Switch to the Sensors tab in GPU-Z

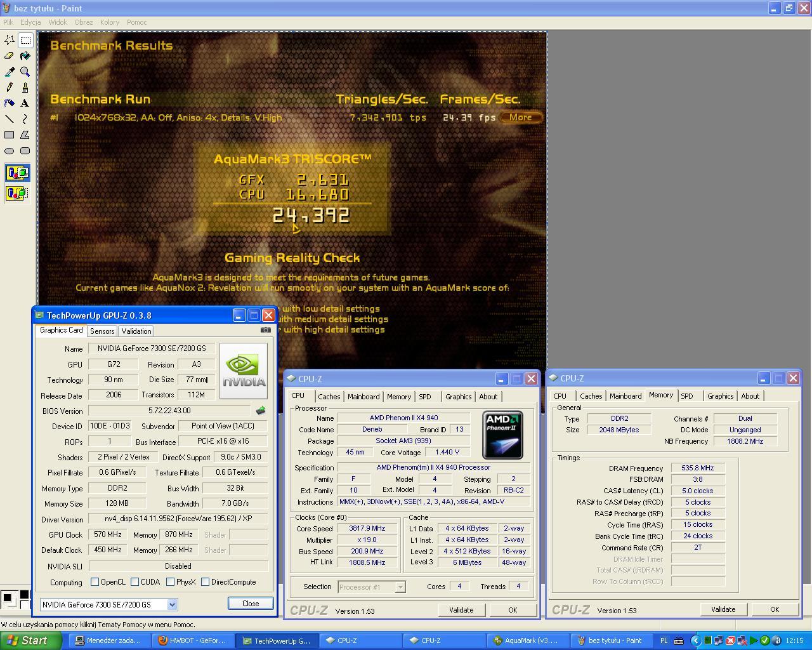102,331
